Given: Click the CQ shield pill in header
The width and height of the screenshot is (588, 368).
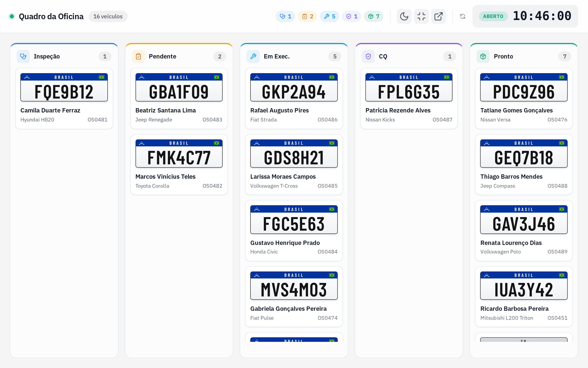Looking at the screenshot, I should pos(351,16).
